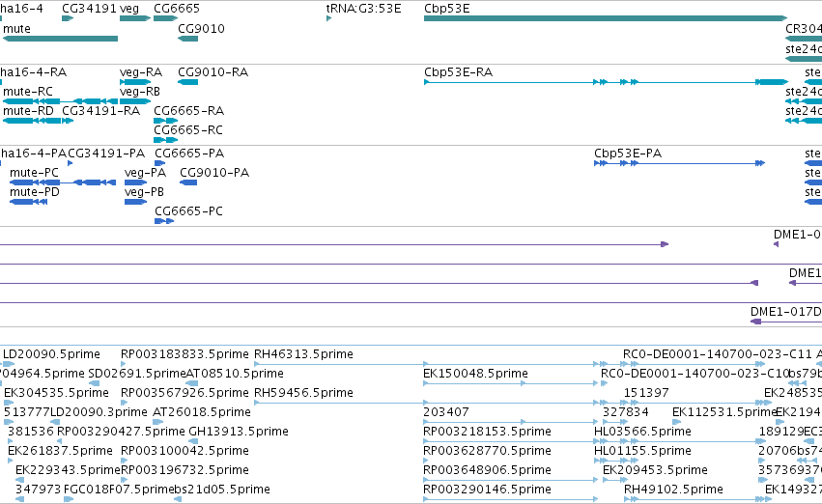The image size is (822, 504).
Task: Click the 'AT08510.5prime' EST label
Action: click(x=235, y=374)
